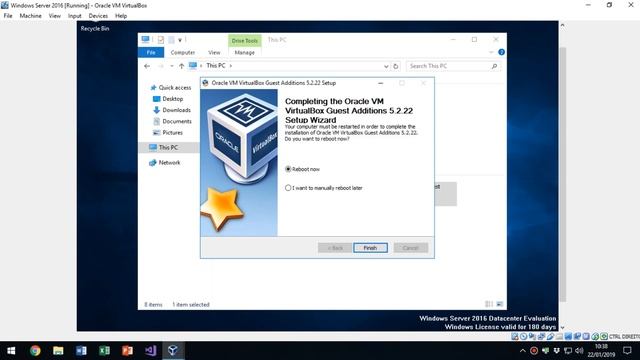Switch to Computer ribbon tab

[182, 53]
